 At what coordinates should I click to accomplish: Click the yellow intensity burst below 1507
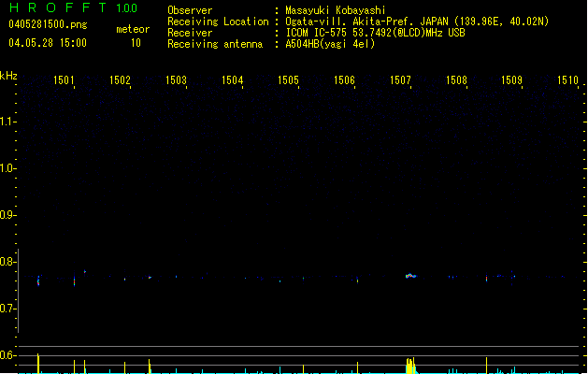pos(410,366)
